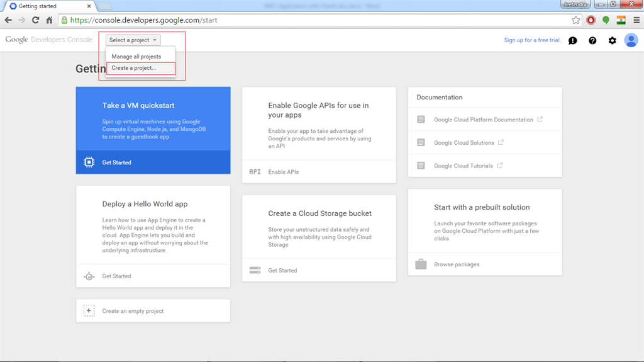
Task: Click Create a Cloud Storage bucket heading
Action: [x=320, y=213]
